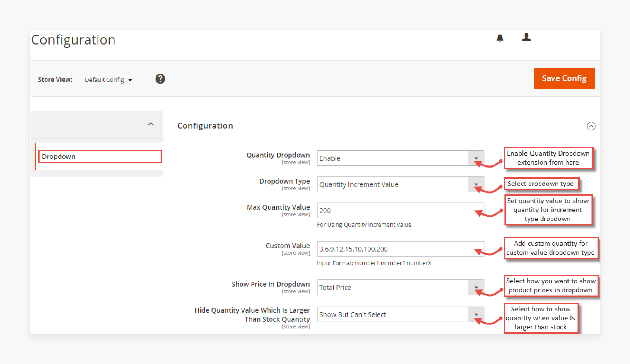630x364 pixels.
Task: Click the 'Hide Quantity Value Which Is Larger' label
Action: (252, 314)
